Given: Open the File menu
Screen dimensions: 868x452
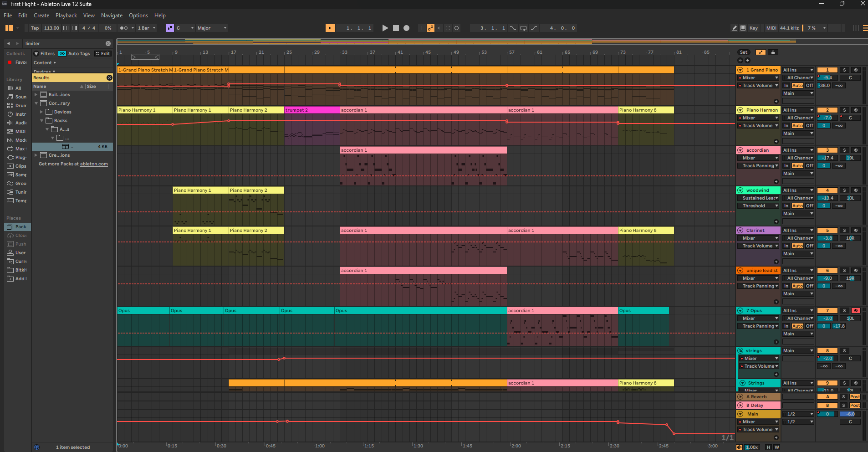Looking at the screenshot, I should (x=8, y=15).
